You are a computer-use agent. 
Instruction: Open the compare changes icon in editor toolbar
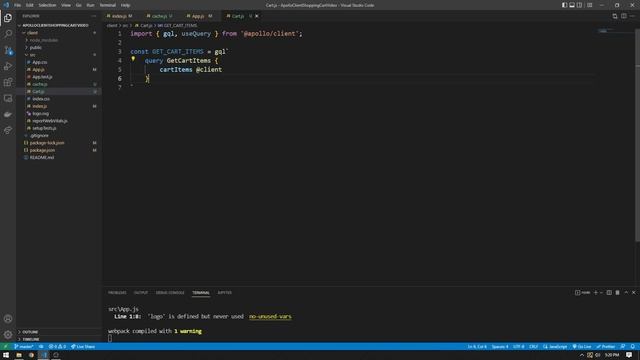[615, 16]
